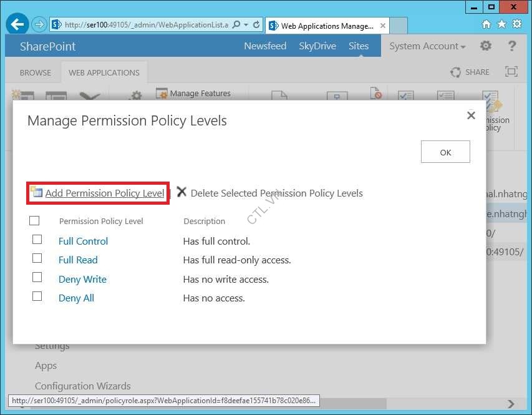532x415 pixels.
Task: Click Add Permission Policy Level link
Action: (x=104, y=193)
